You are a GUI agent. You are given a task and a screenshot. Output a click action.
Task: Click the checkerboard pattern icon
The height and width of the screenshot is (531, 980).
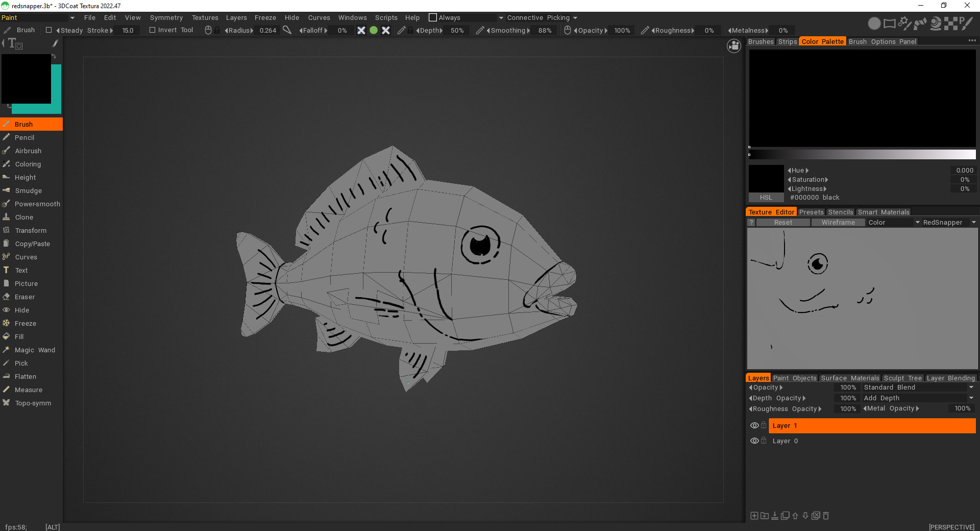(x=951, y=23)
